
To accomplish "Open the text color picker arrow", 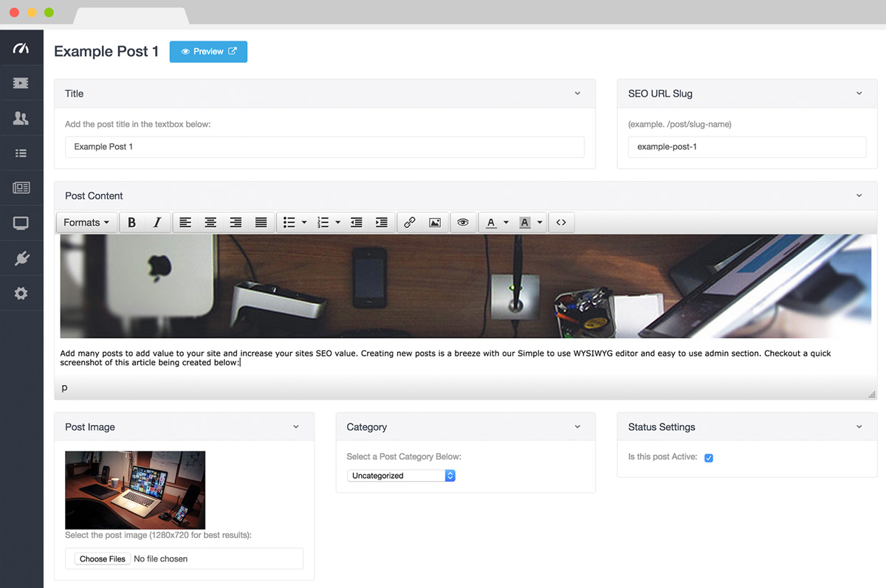I will click(x=506, y=223).
